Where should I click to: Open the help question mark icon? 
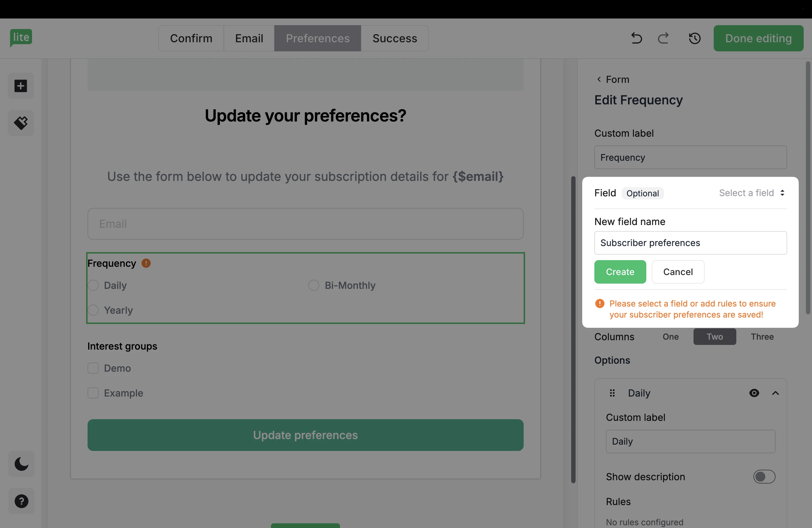tap(21, 501)
